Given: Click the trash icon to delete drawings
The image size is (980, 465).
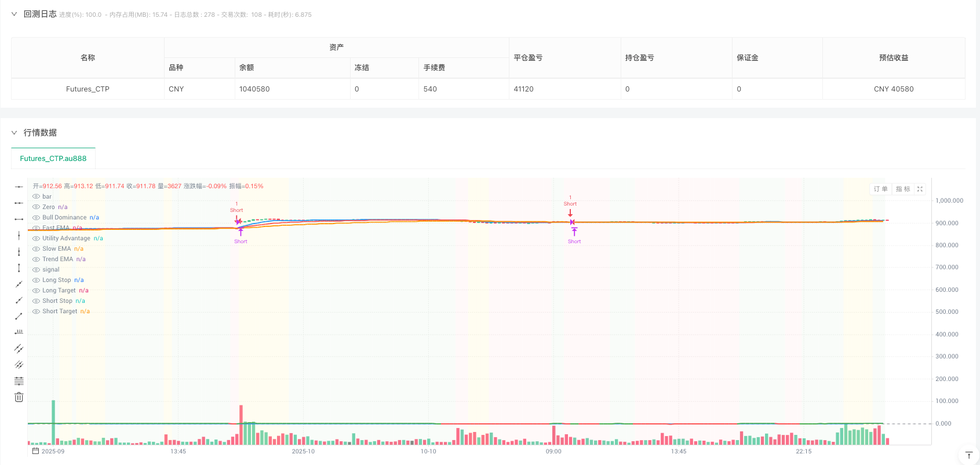Looking at the screenshot, I should tap(19, 397).
